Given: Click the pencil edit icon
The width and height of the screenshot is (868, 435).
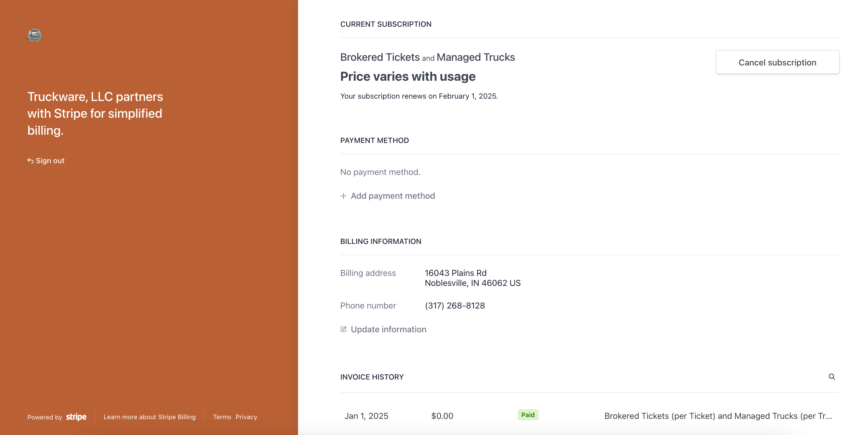Looking at the screenshot, I should pyautogui.click(x=343, y=329).
